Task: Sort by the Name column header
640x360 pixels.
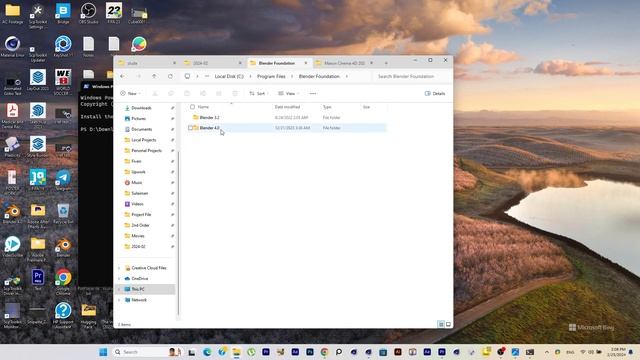Action: tap(203, 107)
